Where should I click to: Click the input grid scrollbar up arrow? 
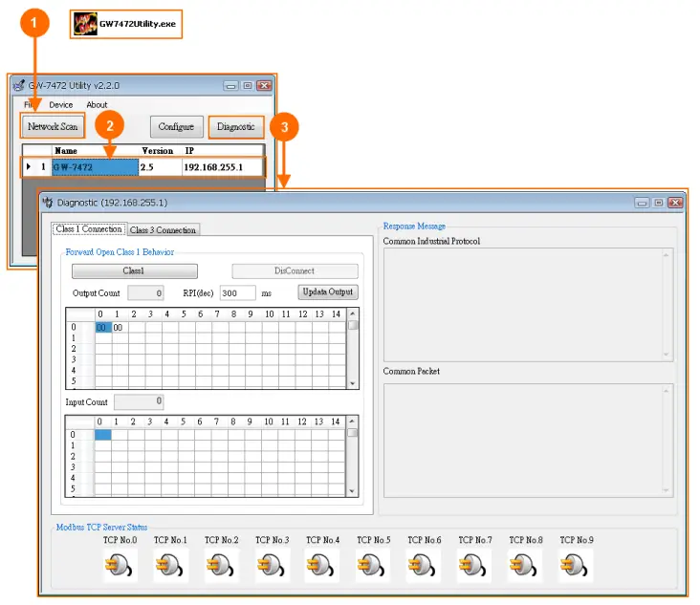352,421
